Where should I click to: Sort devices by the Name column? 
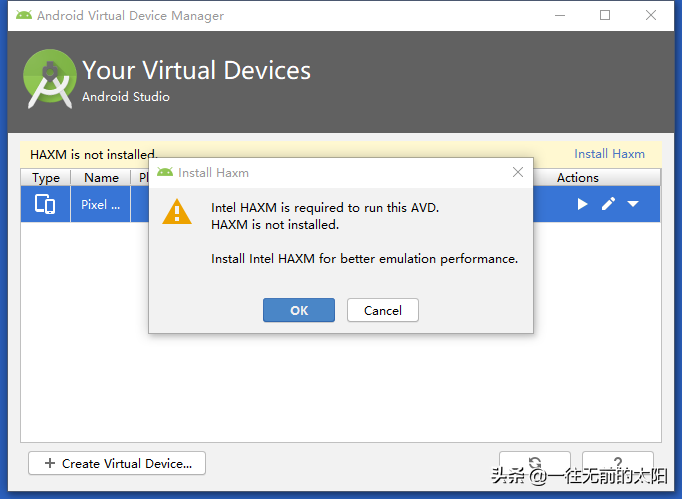click(x=101, y=178)
